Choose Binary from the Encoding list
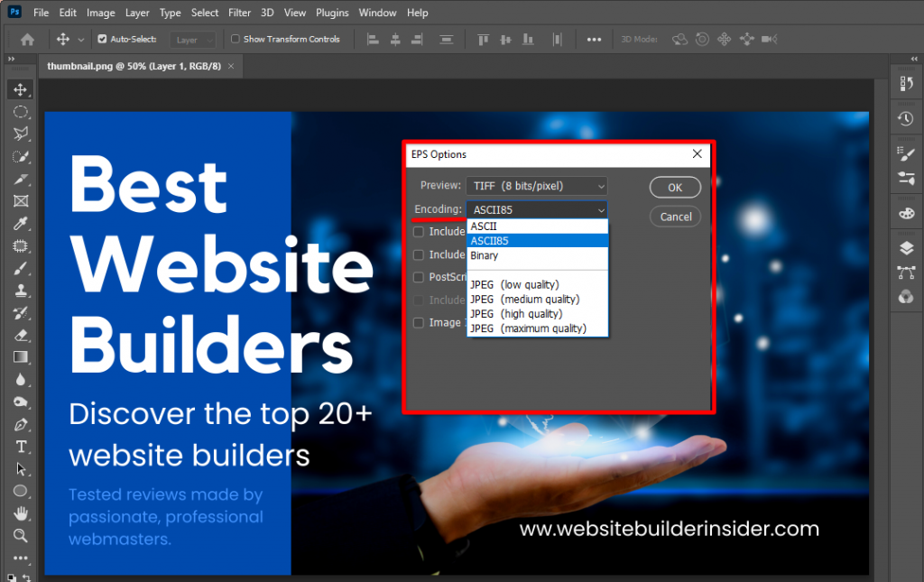The width and height of the screenshot is (924, 582). pos(484,255)
